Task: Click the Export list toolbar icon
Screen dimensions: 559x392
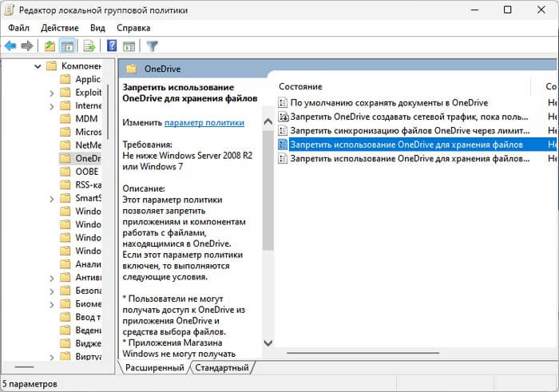Action: coord(89,46)
